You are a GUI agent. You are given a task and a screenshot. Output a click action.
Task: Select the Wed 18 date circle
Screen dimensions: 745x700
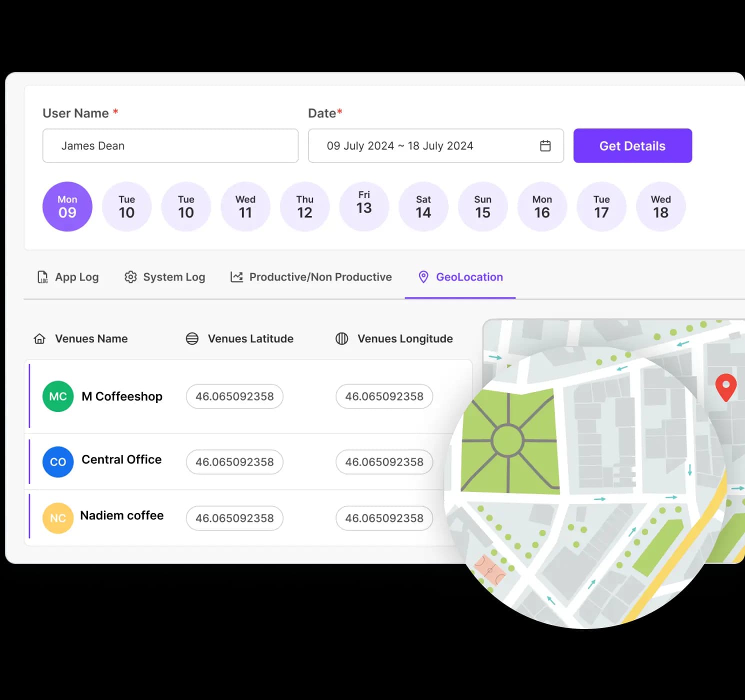pos(660,206)
